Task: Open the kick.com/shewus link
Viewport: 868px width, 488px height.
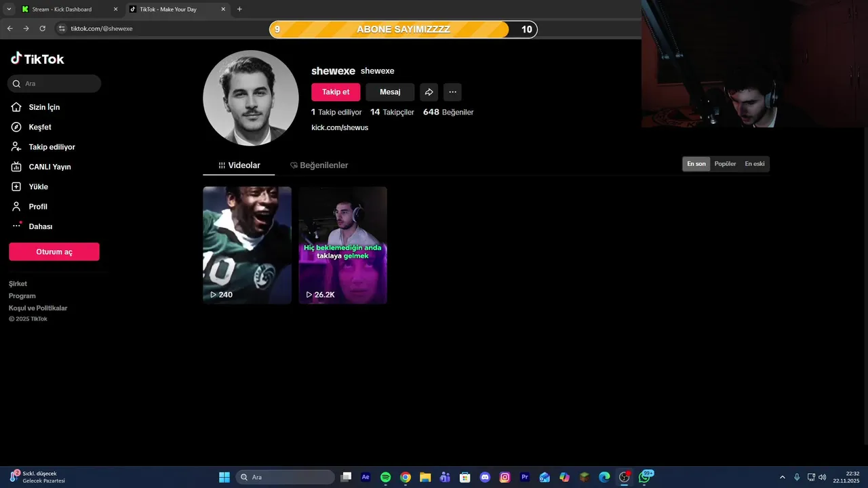Action: click(340, 127)
